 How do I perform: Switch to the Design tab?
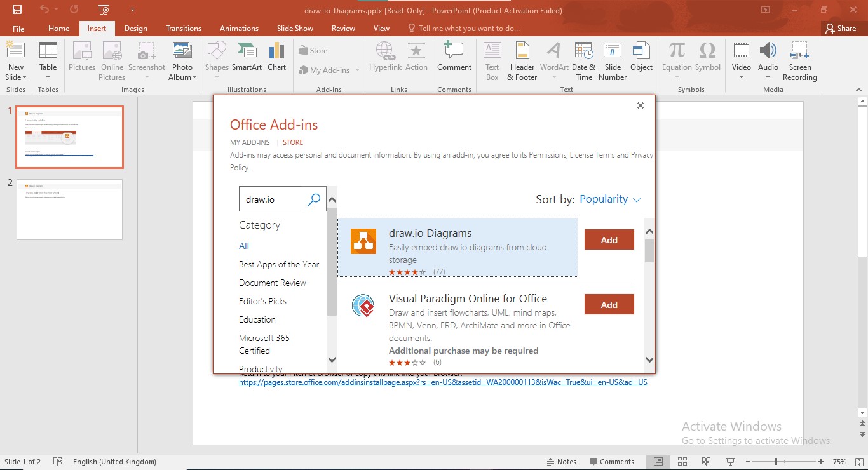[x=136, y=29]
